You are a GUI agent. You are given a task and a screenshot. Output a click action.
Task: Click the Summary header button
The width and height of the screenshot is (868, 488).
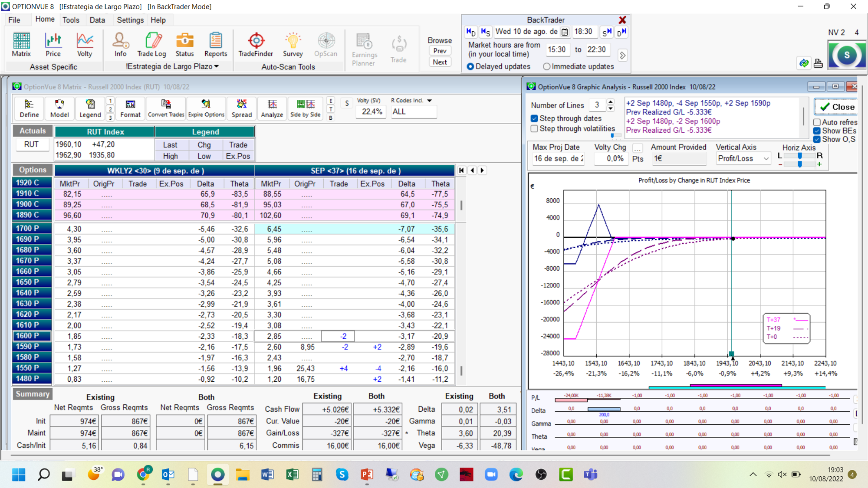pyautogui.click(x=33, y=394)
